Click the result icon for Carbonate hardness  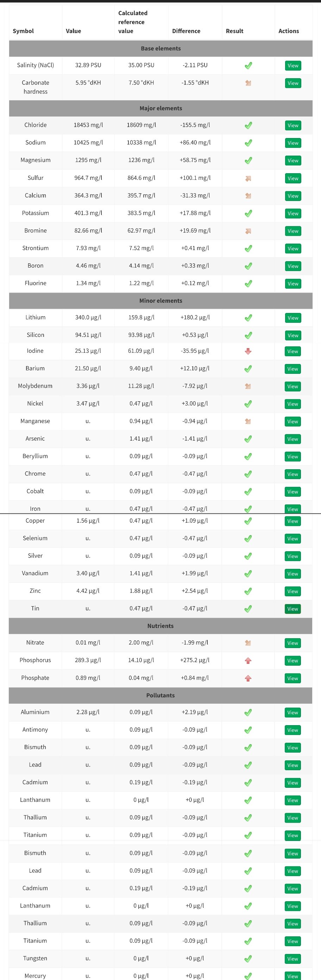coord(248,83)
